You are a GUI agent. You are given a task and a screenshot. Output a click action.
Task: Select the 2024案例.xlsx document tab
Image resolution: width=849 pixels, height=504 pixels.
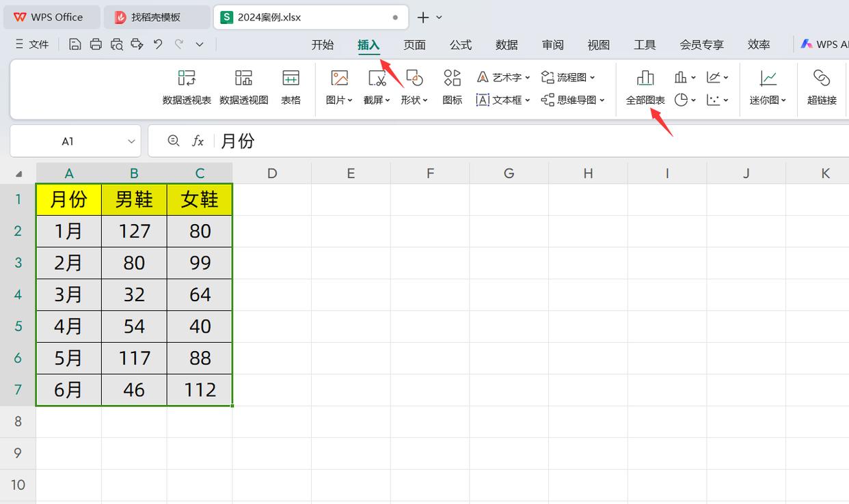tap(311, 17)
